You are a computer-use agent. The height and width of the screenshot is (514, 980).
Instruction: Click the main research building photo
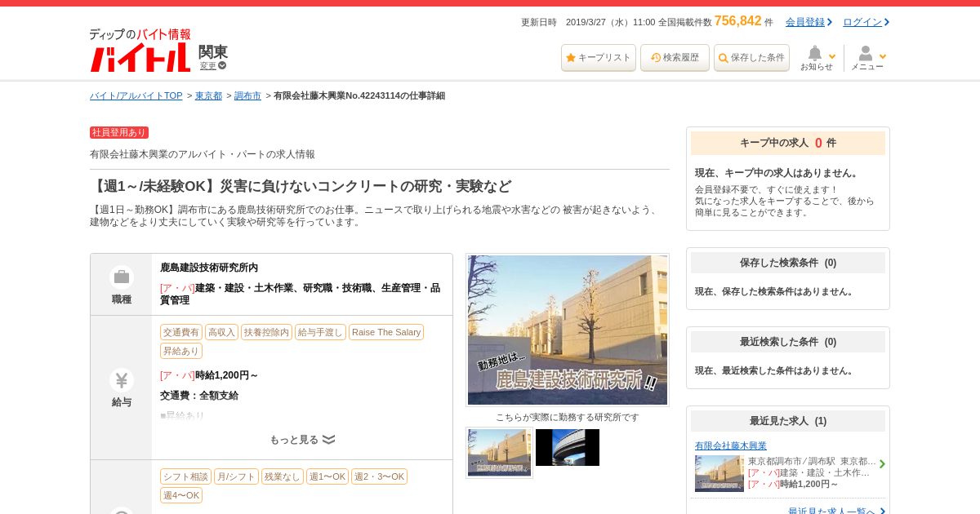pos(568,330)
